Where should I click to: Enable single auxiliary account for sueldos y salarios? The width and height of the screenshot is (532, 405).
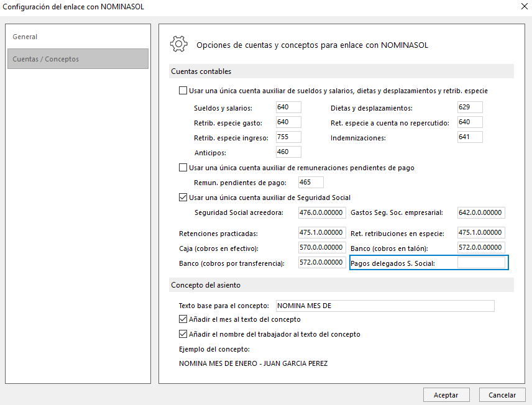(x=183, y=91)
